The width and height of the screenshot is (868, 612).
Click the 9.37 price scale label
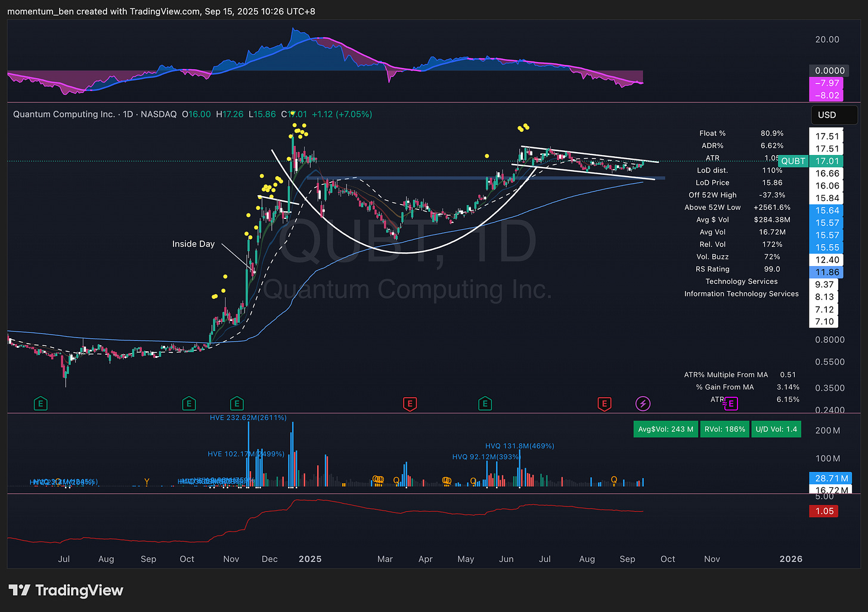point(824,285)
